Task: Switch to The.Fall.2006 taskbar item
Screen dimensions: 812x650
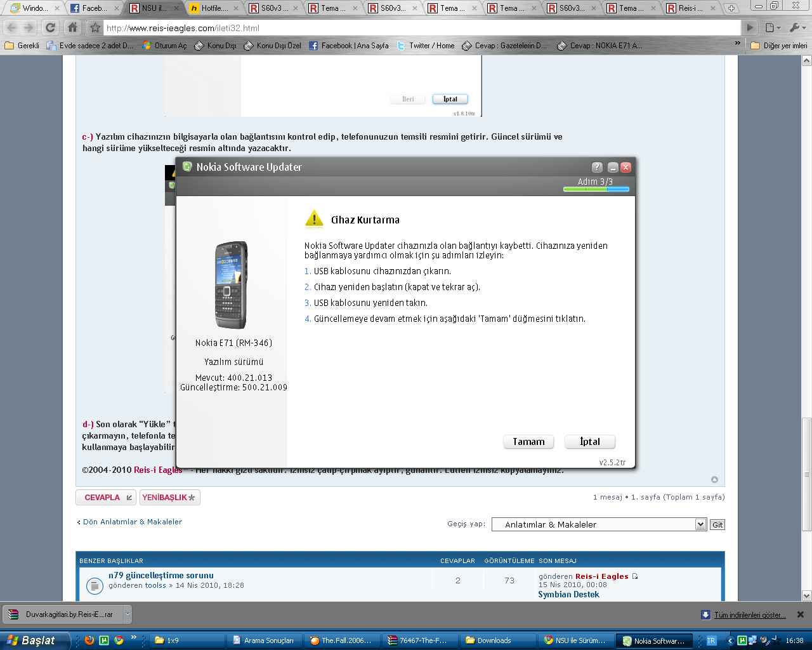Action: tap(342, 640)
